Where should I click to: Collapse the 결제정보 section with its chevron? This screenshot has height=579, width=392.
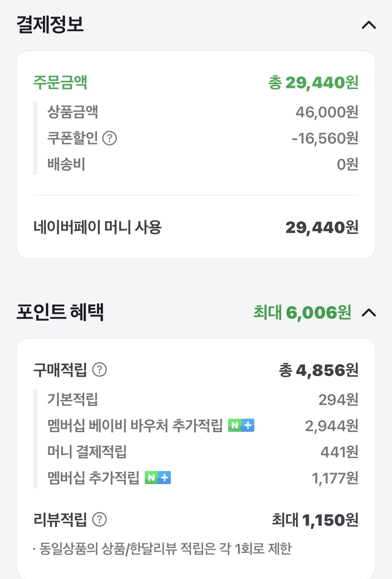pos(369,25)
